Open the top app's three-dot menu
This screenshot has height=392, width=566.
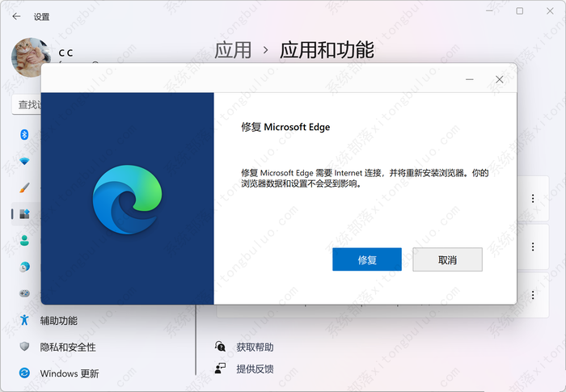(x=533, y=198)
